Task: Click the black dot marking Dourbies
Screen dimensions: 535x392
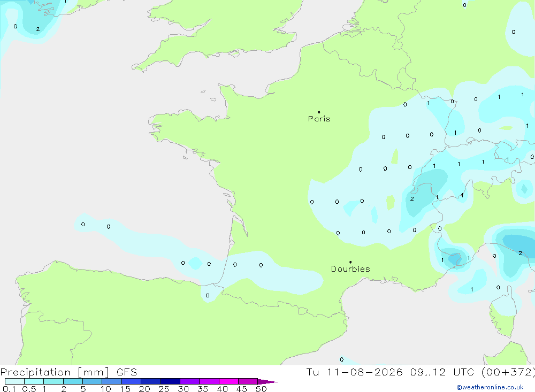Action: point(350,262)
